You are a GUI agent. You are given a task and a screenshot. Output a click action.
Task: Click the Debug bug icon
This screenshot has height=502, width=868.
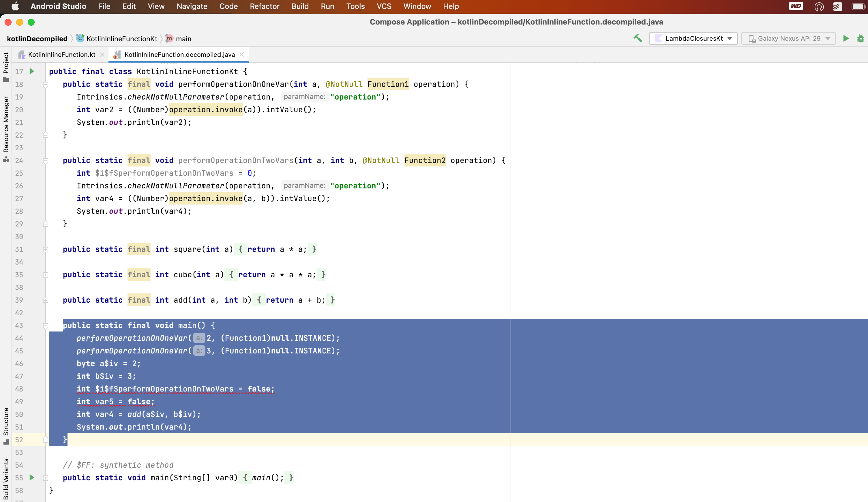tap(860, 38)
